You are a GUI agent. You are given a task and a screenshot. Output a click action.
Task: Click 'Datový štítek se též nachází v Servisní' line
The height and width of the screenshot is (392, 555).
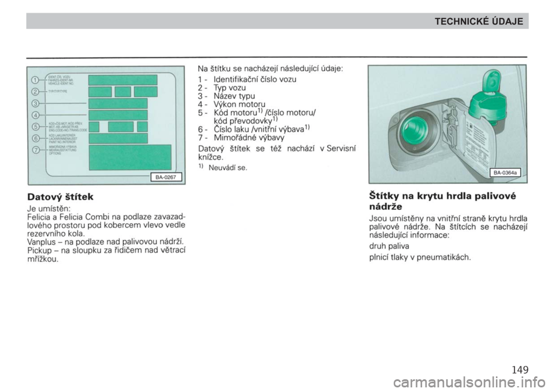(x=277, y=149)
